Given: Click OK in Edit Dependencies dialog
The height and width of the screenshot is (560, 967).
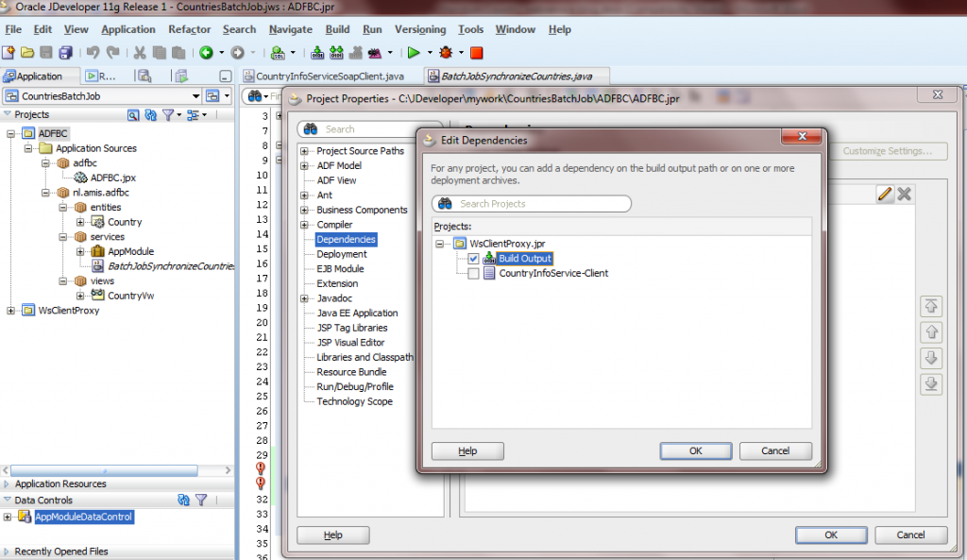Looking at the screenshot, I should pos(696,450).
